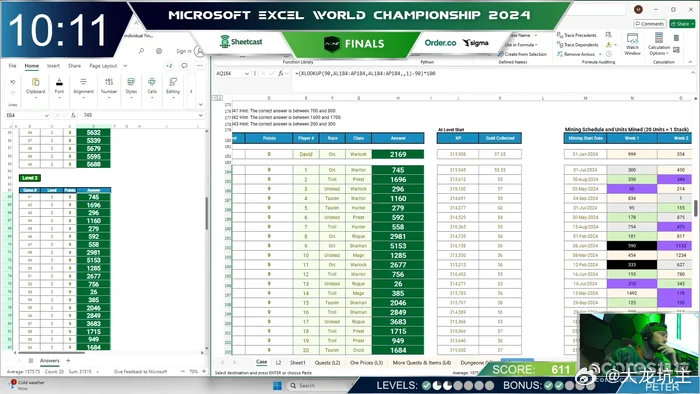Click Create from Selection in Defined Names
The height and width of the screenshot is (394, 700).
pyautogui.click(x=522, y=54)
